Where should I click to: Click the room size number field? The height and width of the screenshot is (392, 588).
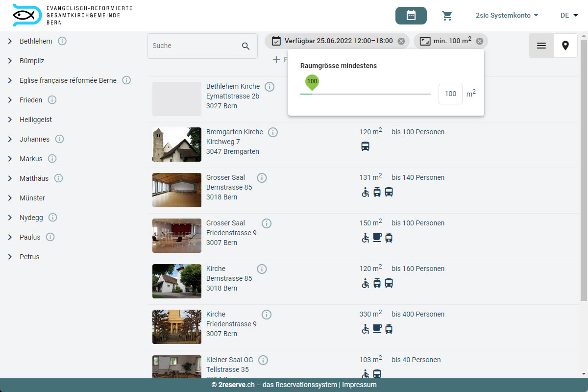(450, 94)
